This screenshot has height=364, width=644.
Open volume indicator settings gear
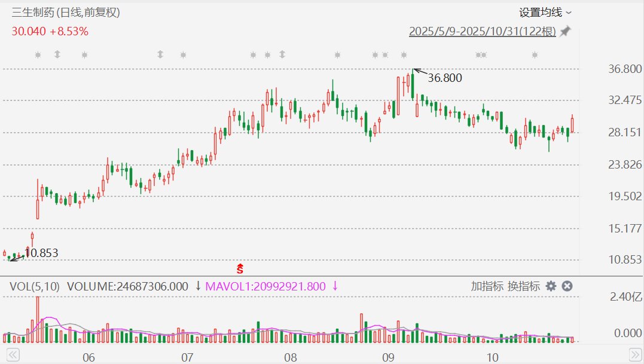click(551, 286)
